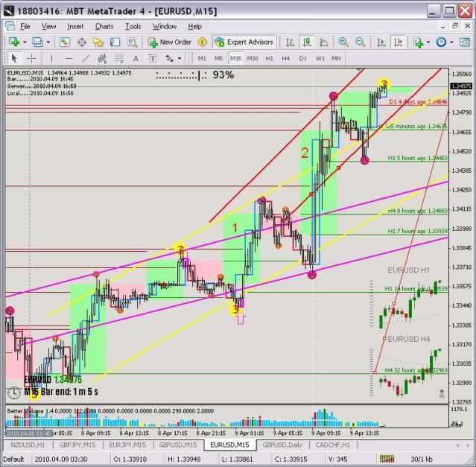Image resolution: width=476 pixels, height=467 pixels.
Task: Switch chart to H1 timeframe
Action: 269,58
